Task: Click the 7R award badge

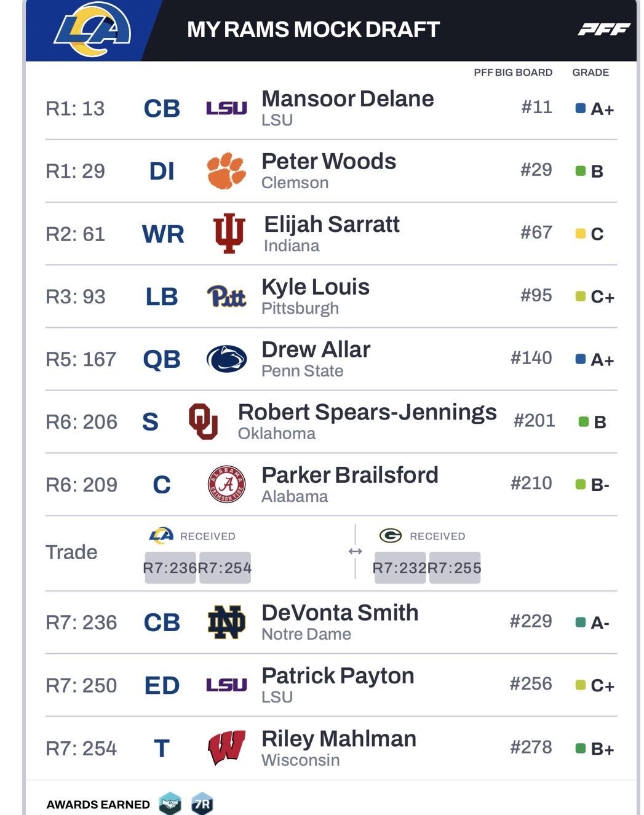Action: point(202,804)
